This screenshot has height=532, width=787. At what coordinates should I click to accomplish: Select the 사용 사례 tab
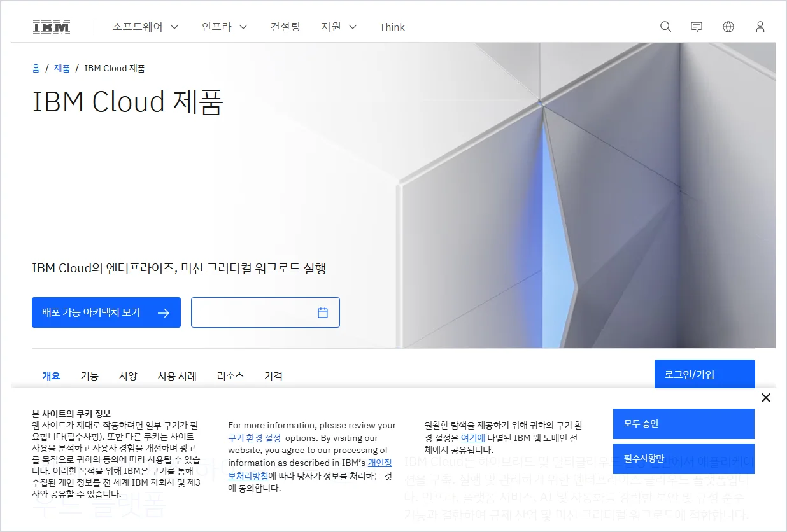177,375
